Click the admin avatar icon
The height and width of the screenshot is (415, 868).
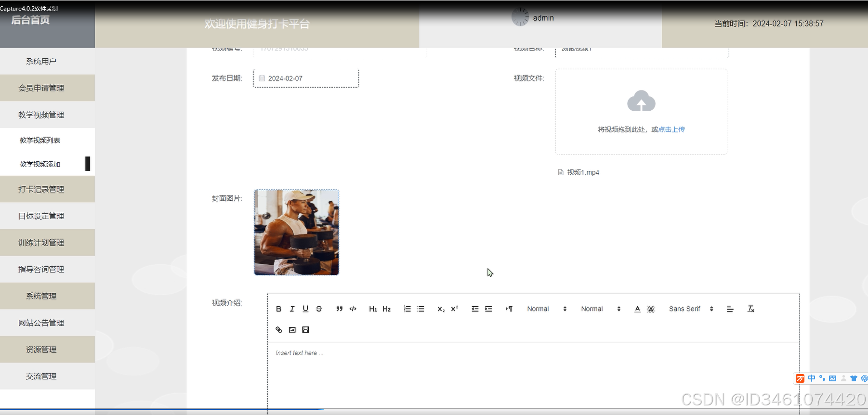520,17
